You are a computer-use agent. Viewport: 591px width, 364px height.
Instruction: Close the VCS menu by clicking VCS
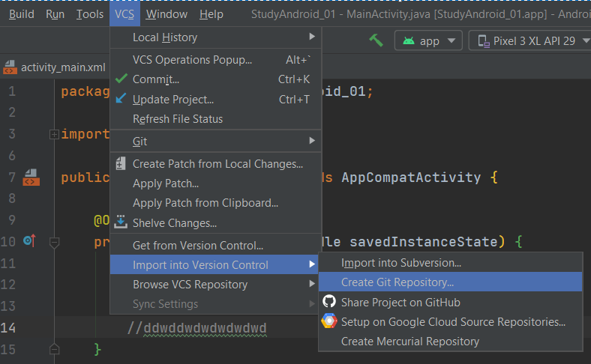click(124, 14)
